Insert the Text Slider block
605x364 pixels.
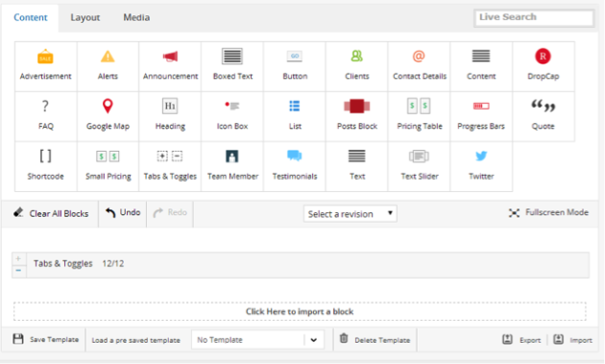point(419,166)
